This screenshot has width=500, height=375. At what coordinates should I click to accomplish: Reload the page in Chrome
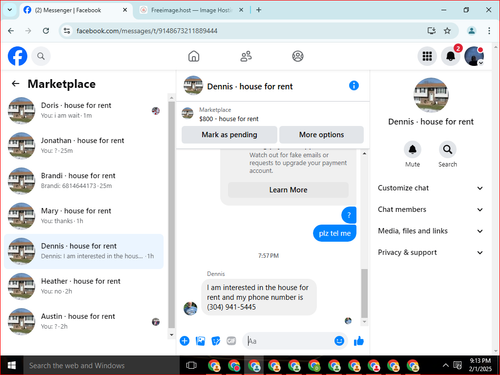pos(46,31)
